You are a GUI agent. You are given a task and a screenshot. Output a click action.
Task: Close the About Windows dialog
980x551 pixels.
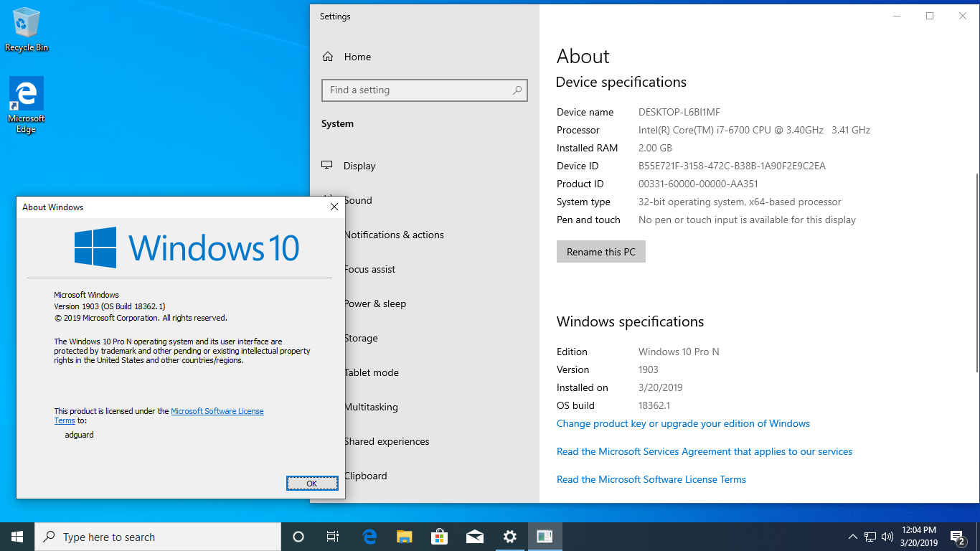(334, 207)
